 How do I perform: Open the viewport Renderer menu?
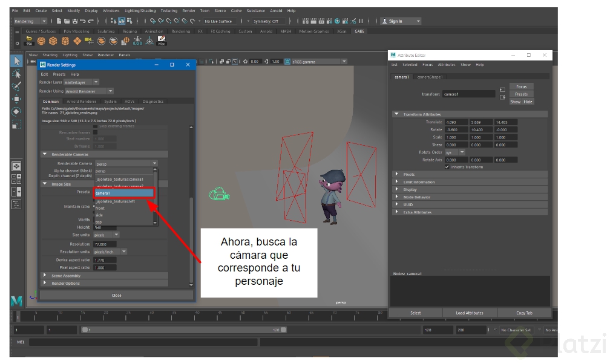pos(105,55)
